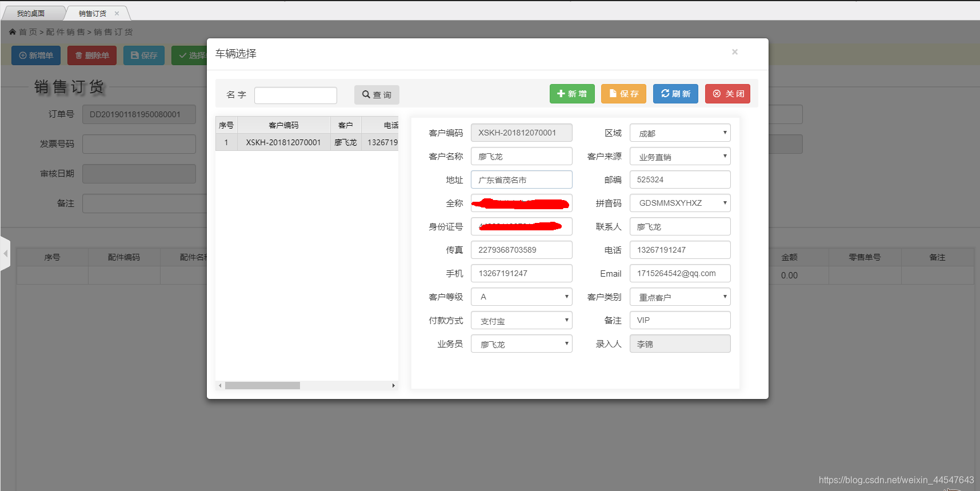This screenshot has height=491, width=980.
Task: Click the 查询 search button
Action: 377,95
